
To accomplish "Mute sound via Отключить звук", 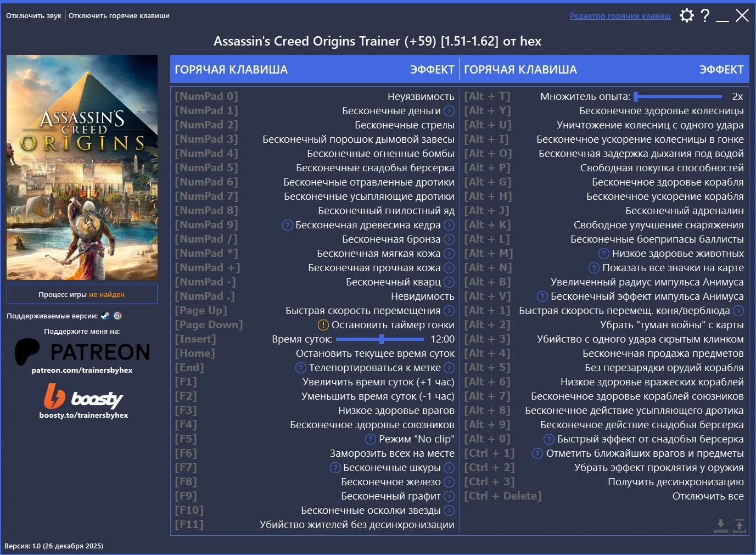I will point(33,15).
